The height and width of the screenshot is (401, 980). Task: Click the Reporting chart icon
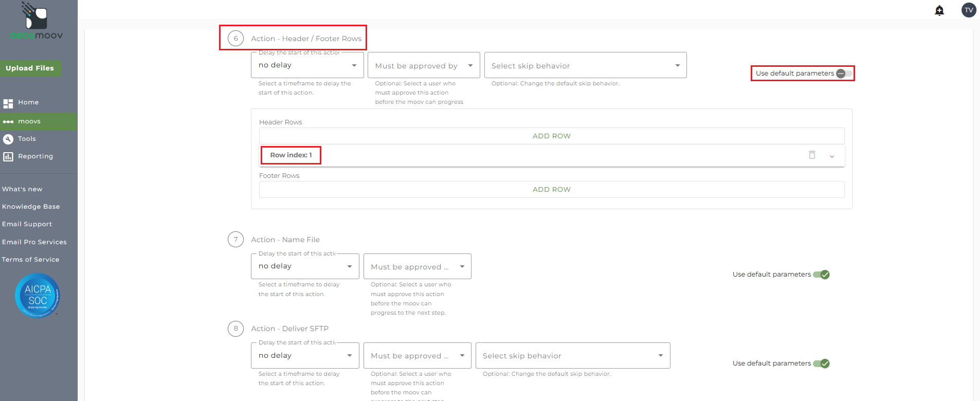point(8,157)
